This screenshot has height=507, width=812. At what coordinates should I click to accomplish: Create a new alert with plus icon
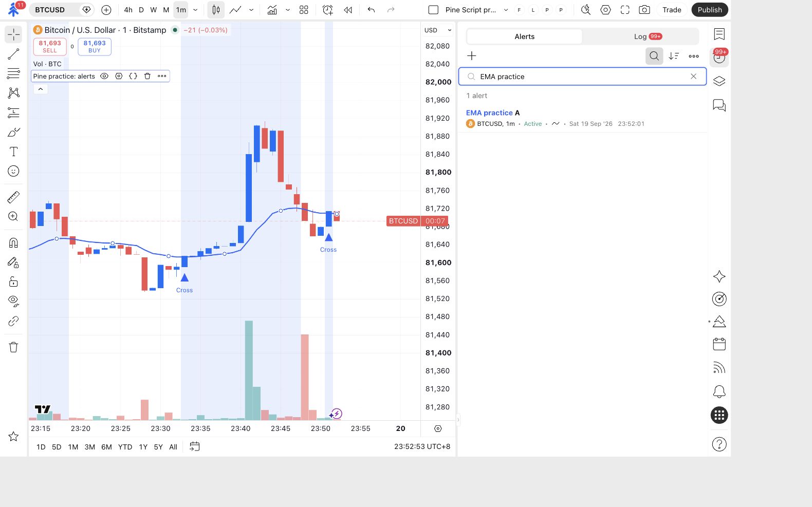[x=472, y=56]
